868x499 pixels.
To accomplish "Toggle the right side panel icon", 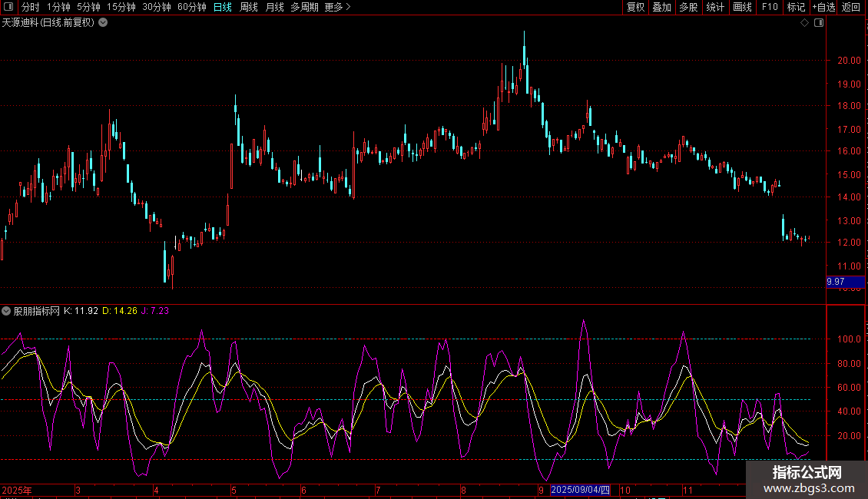I will point(819,23).
